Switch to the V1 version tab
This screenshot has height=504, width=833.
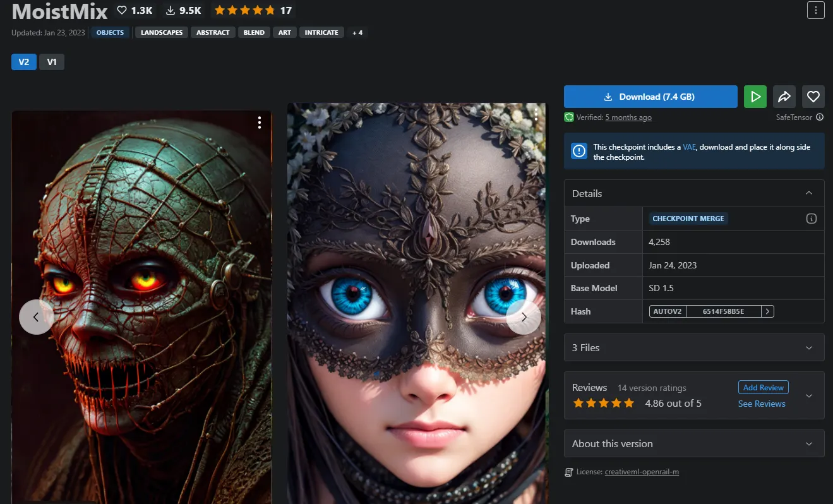(x=52, y=62)
